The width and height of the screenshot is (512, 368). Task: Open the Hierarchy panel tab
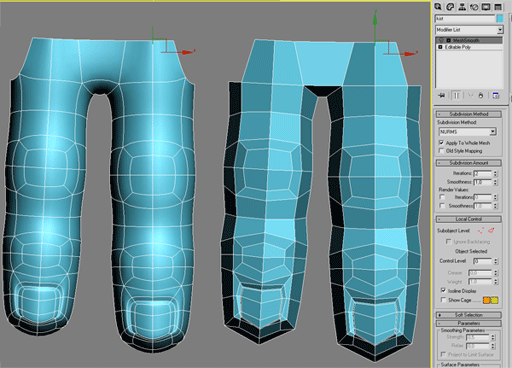tap(462, 7)
